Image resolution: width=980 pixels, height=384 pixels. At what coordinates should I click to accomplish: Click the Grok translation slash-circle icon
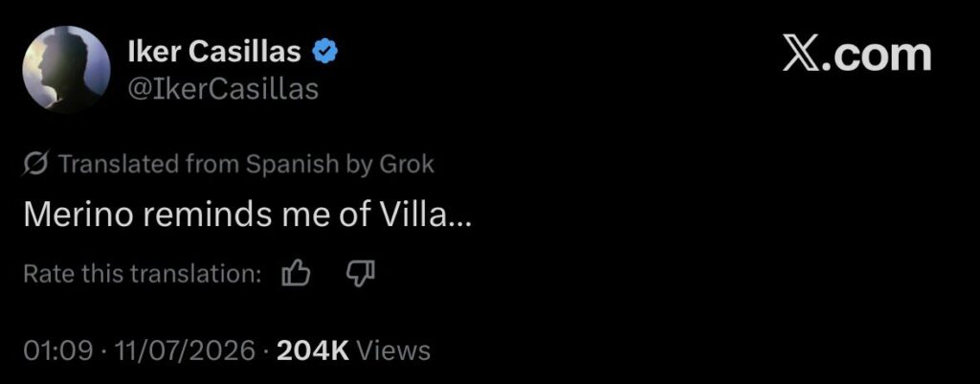tap(36, 164)
